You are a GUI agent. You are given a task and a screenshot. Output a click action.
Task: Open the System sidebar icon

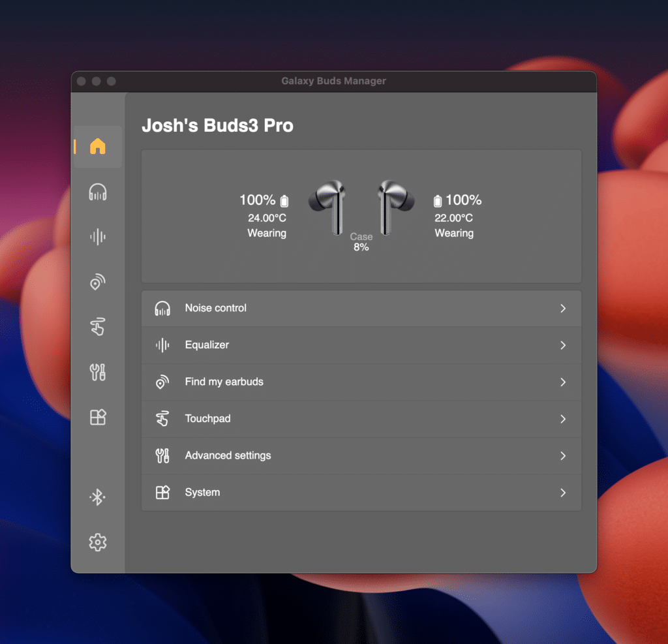pos(98,417)
